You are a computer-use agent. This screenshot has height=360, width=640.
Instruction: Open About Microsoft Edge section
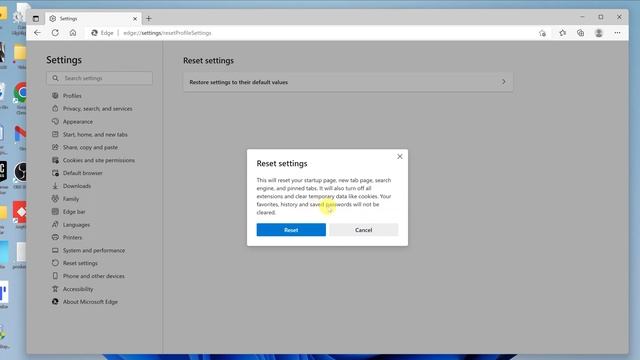[90, 302]
